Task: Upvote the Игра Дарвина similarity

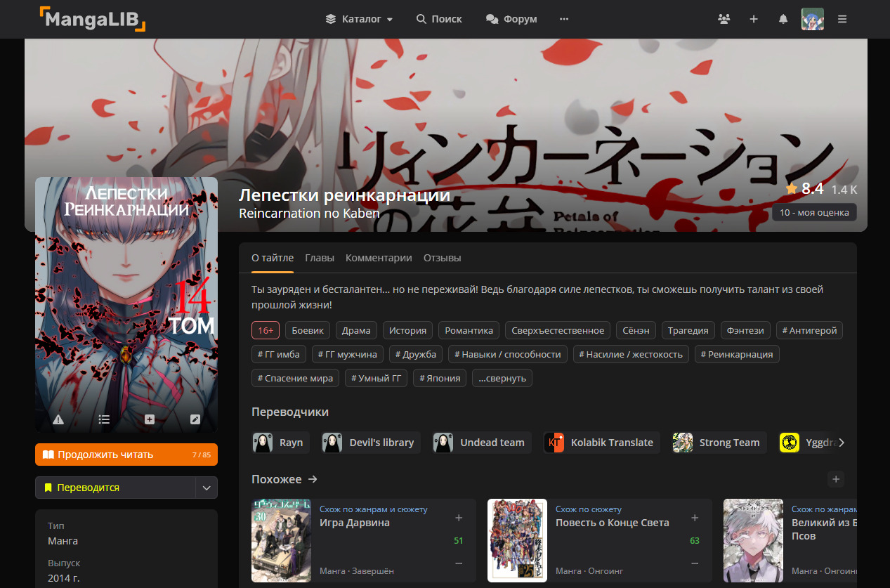Action: click(459, 518)
